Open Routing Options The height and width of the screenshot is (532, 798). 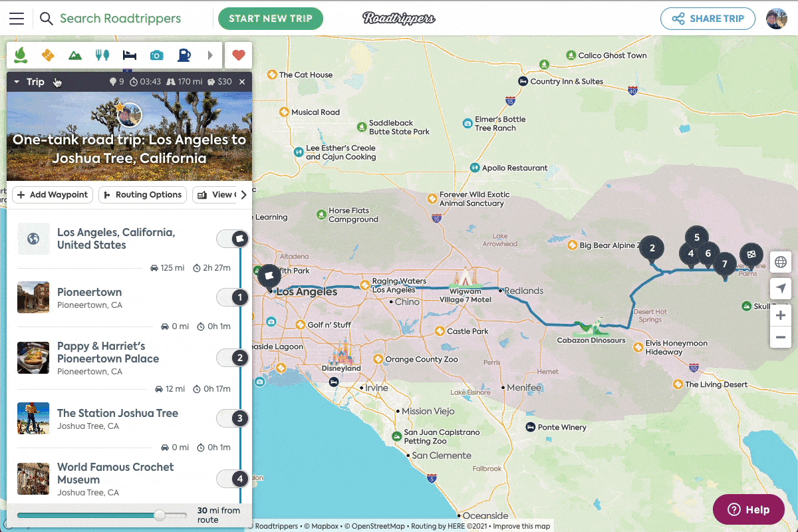pyautogui.click(x=142, y=195)
